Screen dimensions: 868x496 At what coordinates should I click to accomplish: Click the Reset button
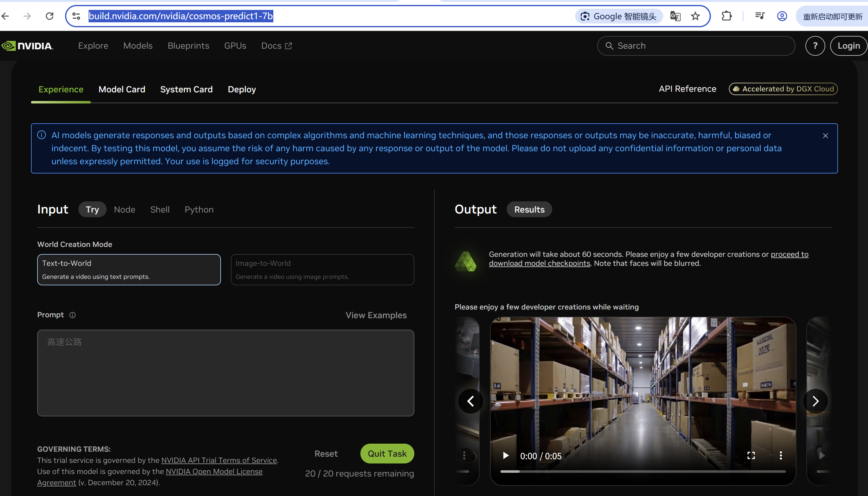[326, 454]
